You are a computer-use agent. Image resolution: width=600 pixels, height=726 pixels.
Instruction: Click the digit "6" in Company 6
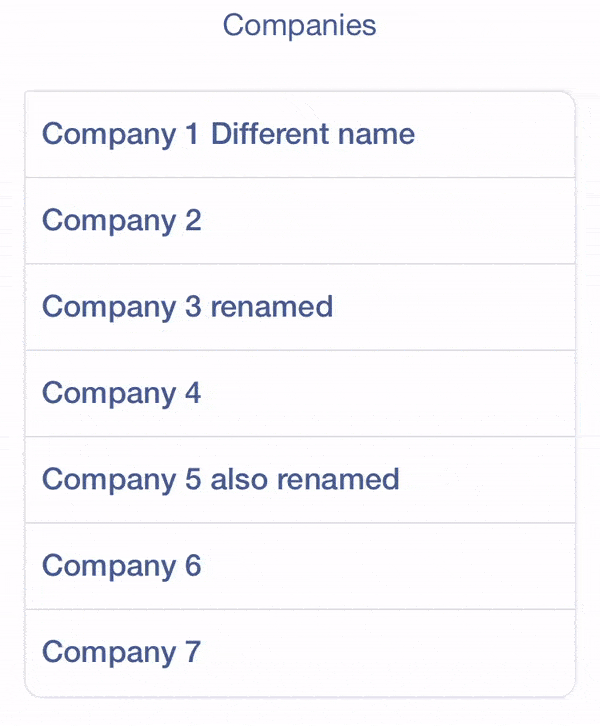coord(193,566)
